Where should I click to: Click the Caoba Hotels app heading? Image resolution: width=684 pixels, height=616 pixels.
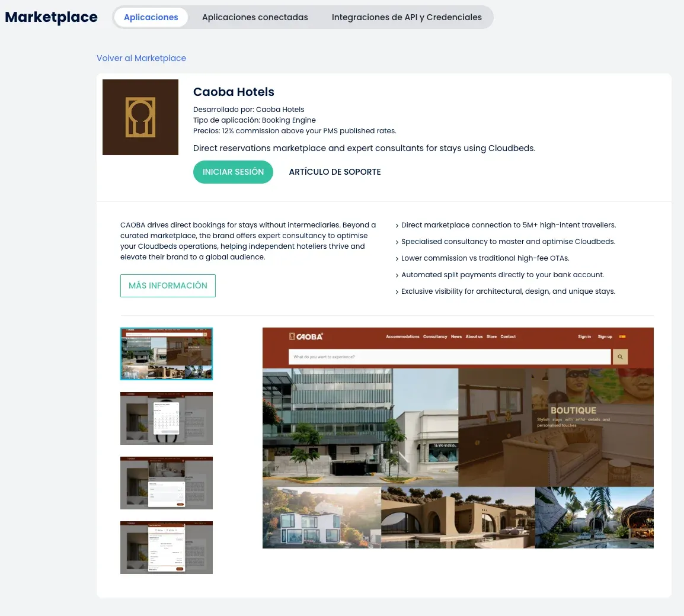coord(234,92)
